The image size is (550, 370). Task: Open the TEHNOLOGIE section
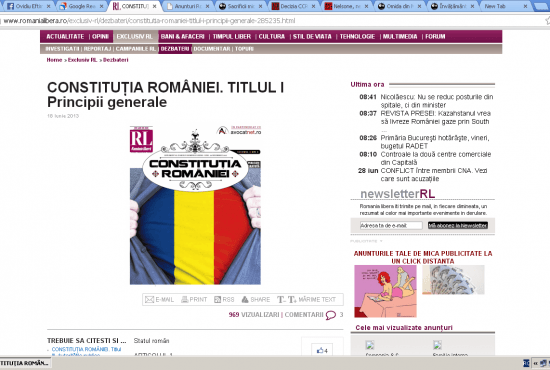click(x=357, y=36)
